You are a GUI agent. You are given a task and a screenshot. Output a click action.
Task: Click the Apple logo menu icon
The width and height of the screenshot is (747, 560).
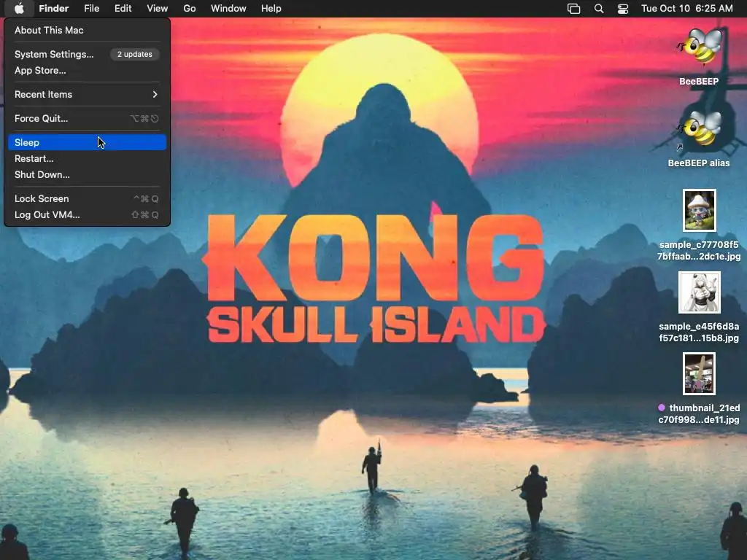tap(18, 8)
